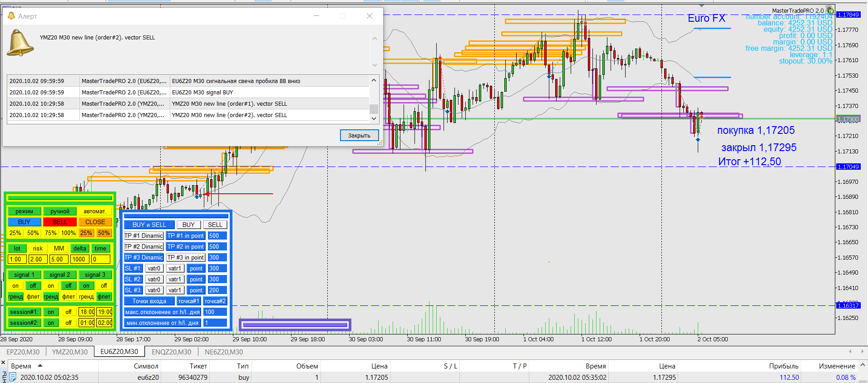The height and width of the screenshot is (383, 868).
Task: Click the up arrow of the alert message scrollbar
Action: [375, 39]
